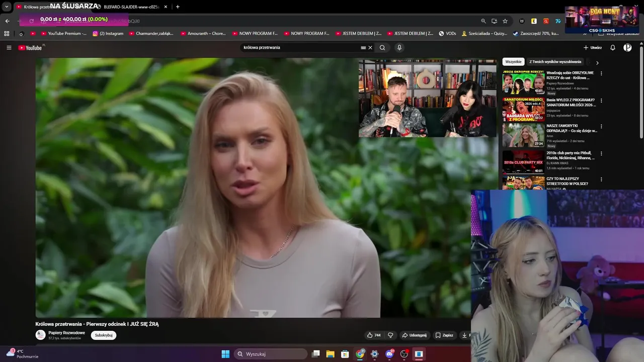Click the Wyszukaj taskbar search box
The width and height of the screenshot is (644, 362).
(x=271, y=354)
